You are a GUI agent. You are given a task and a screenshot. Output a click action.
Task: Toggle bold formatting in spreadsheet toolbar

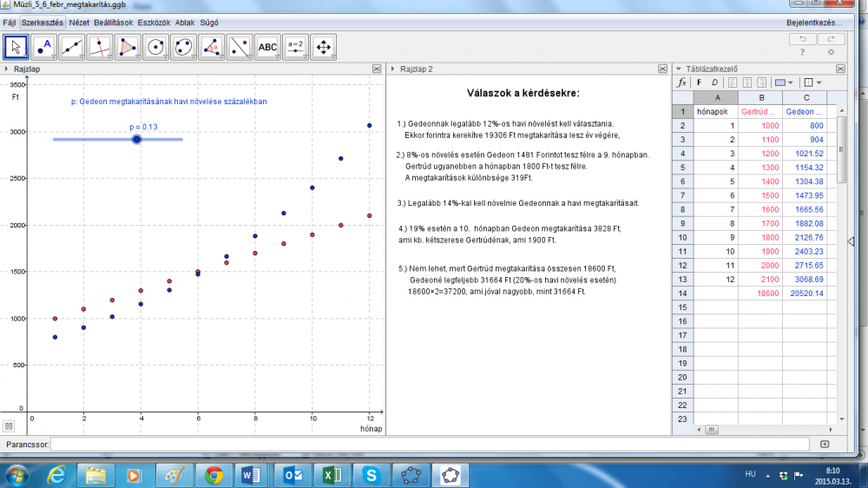tap(699, 82)
